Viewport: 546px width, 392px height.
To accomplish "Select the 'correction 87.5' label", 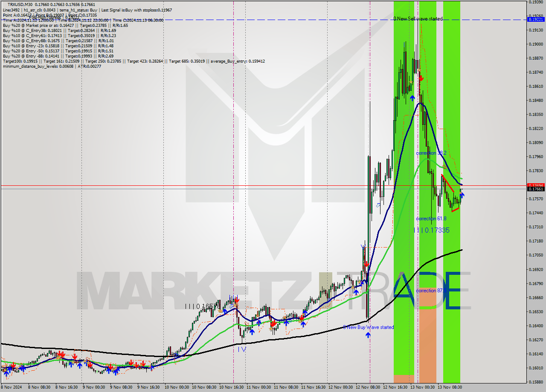I will (431, 291).
